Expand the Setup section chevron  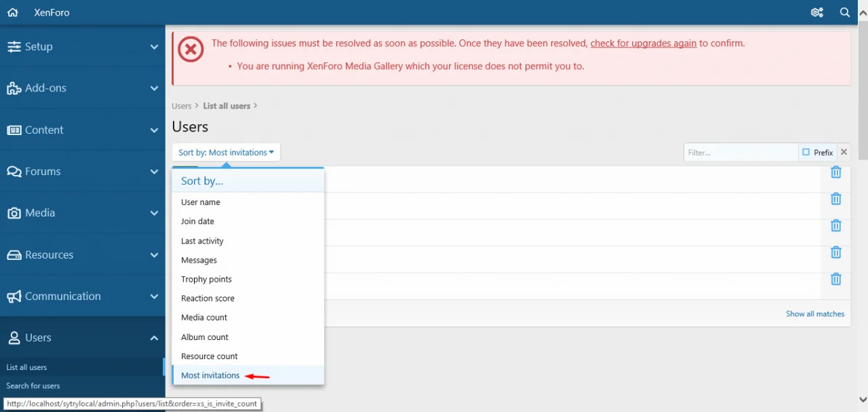pyautogui.click(x=154, y=47)
